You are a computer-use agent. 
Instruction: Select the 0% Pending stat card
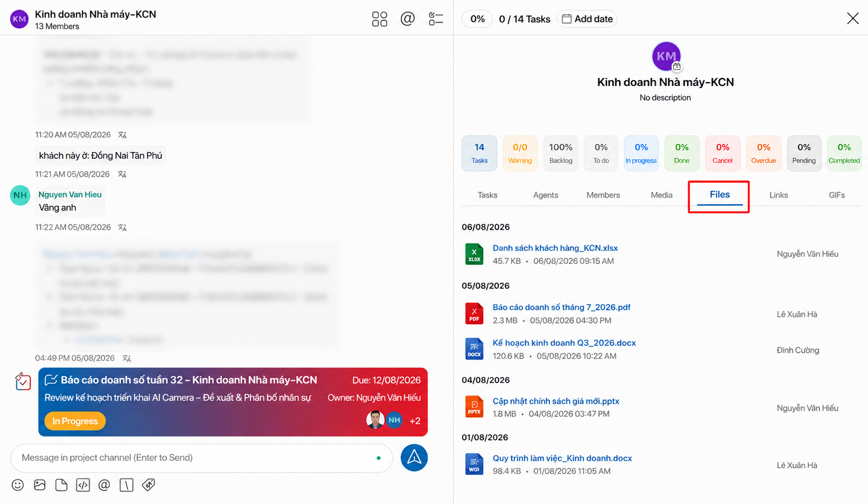[804, 153]
